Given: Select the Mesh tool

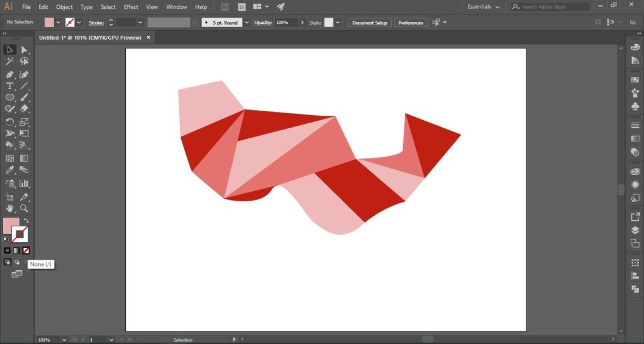Looking at the screenshot, I should pos(9,158).
